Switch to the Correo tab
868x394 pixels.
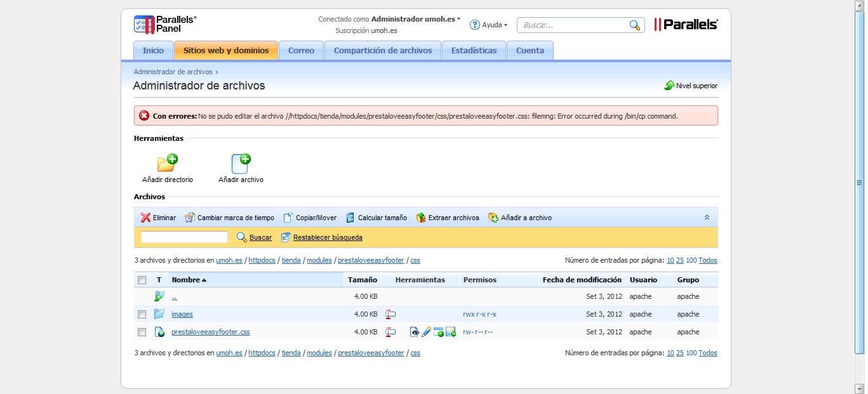tap(301, 51)
